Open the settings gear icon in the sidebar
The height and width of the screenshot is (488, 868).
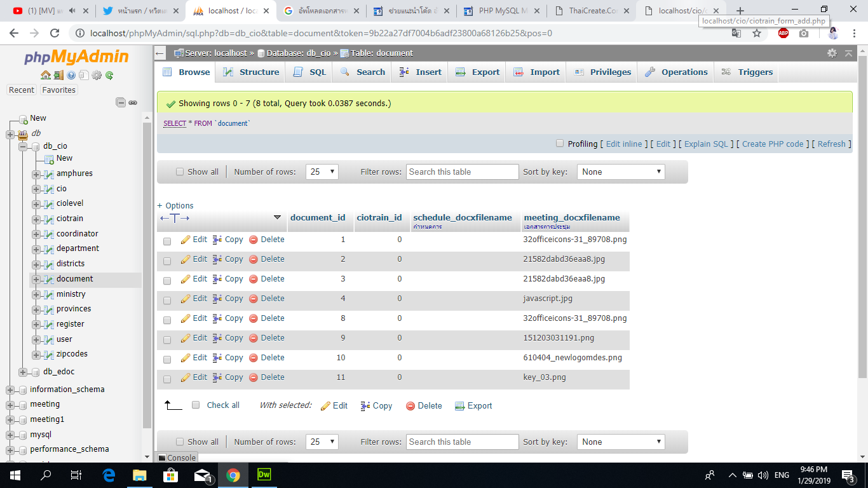pyautogui.click(x=97, y=75)
